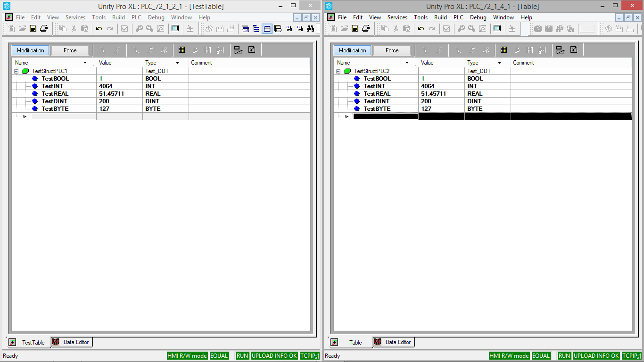Click the Paste icon in the right window
The height and width of the screenshot is (362, 644).
[x=406, y=28]
